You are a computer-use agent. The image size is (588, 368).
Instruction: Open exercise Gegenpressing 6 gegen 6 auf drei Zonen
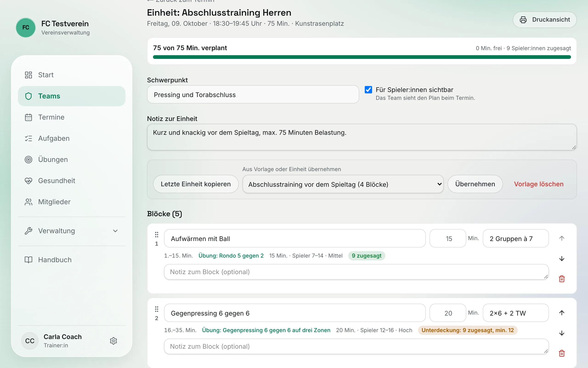coord(266,330)
